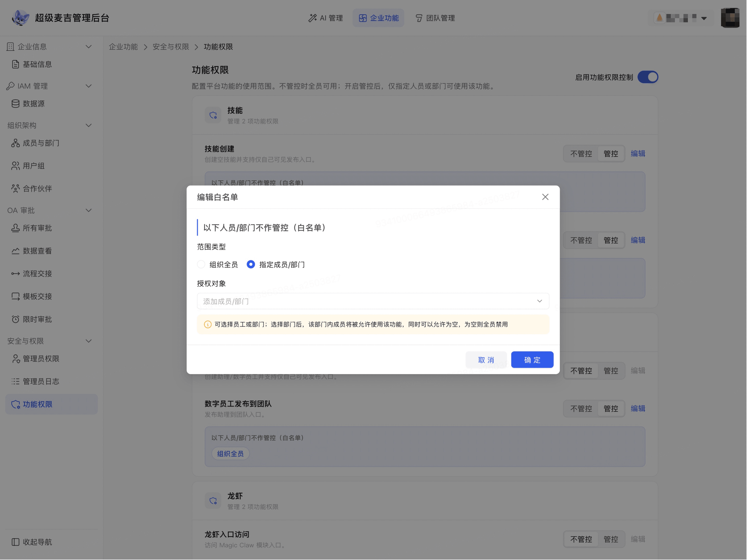
Task: Switch to the AI 管理 tab
Action: click(326, 18)
